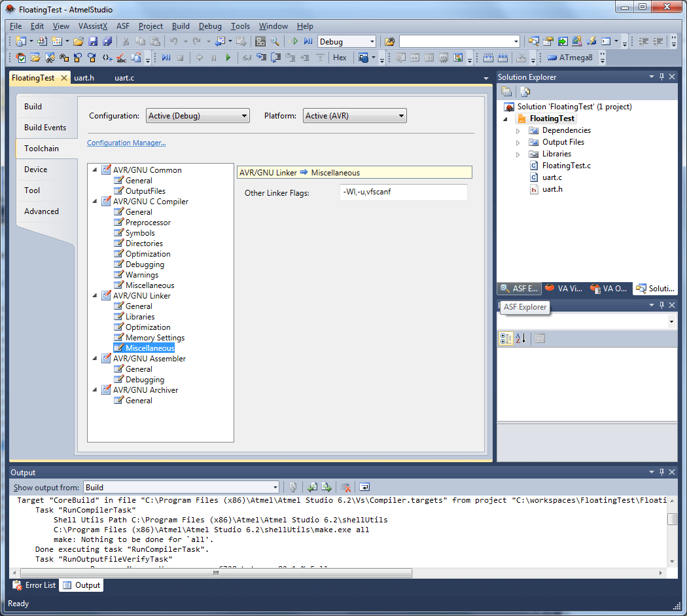Open the ASF menu in the menu bar
The height and width of the screenshot is (616, 687).
tap(122, 26)
